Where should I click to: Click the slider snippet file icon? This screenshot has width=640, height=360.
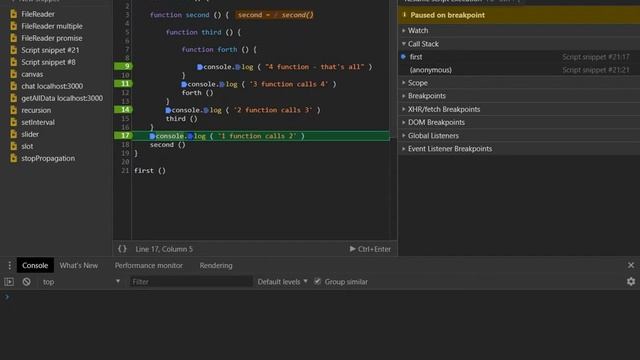point(13,134)
